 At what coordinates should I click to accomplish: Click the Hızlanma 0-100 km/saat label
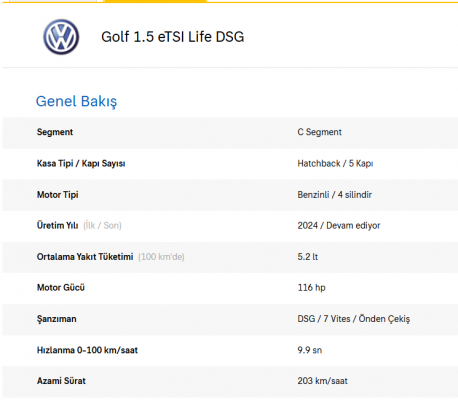87,350
